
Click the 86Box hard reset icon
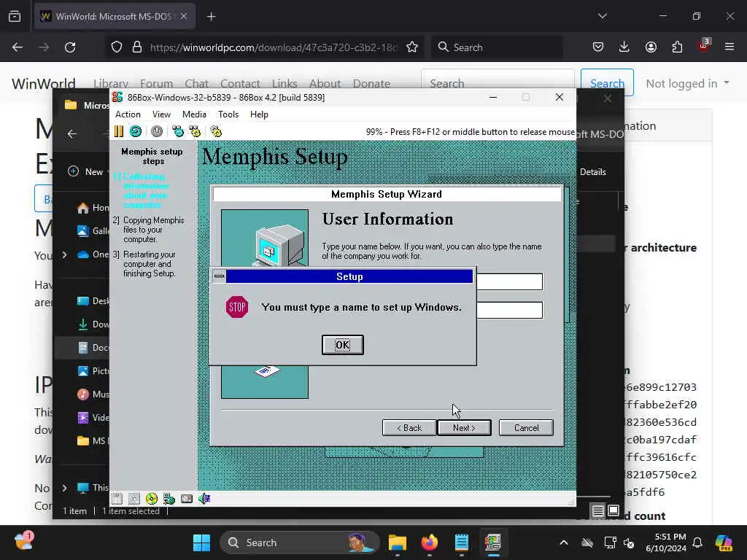[136, 131]
